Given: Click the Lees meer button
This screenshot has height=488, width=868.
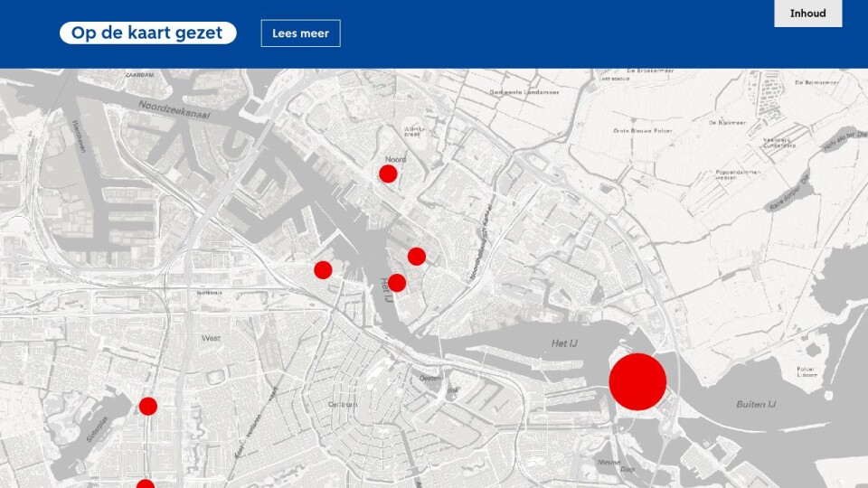Looking at the screenshot, I should pos(300,33).
